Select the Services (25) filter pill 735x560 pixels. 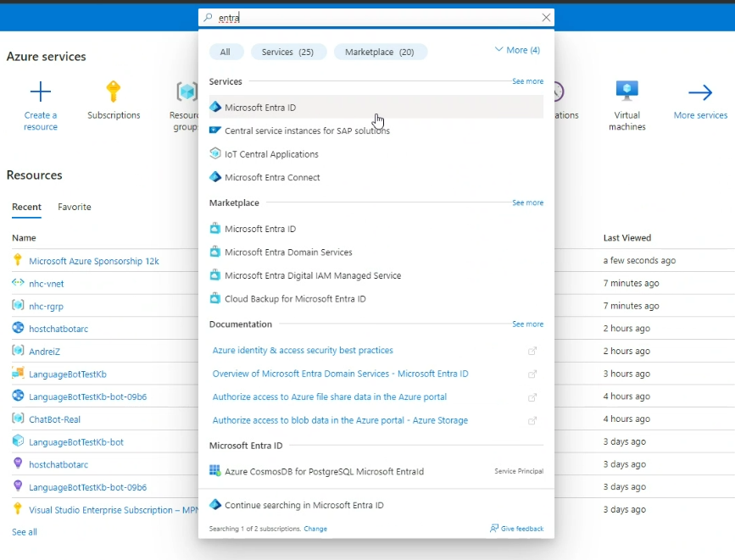[x=288, y=52]
